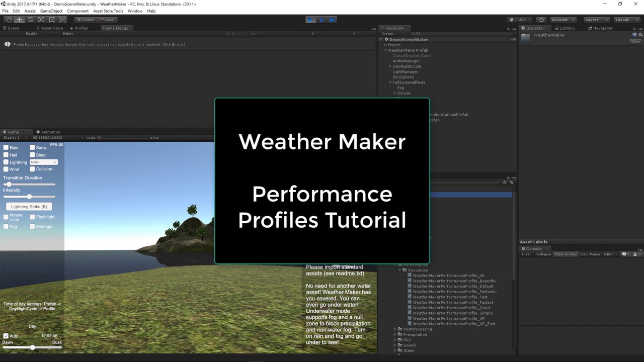Open the Collab dropdown
The height and width of the screenshot is (362, 644).
(x=520, y=20)
